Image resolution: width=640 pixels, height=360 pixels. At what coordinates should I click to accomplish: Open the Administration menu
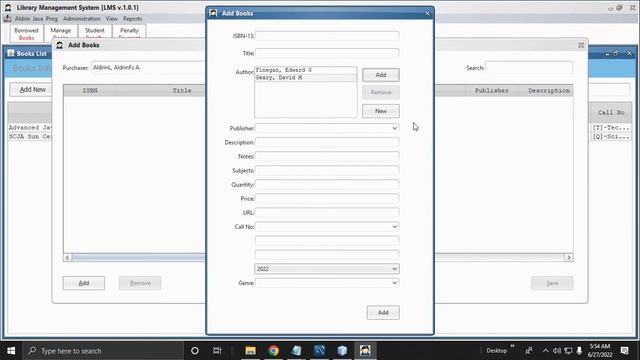coord(82,19)
